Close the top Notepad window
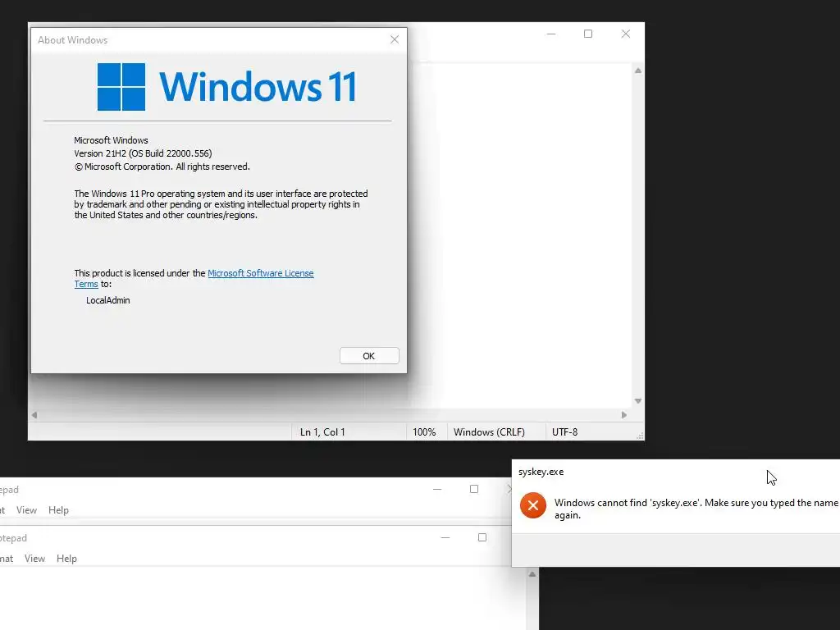 tap(626, 34)
